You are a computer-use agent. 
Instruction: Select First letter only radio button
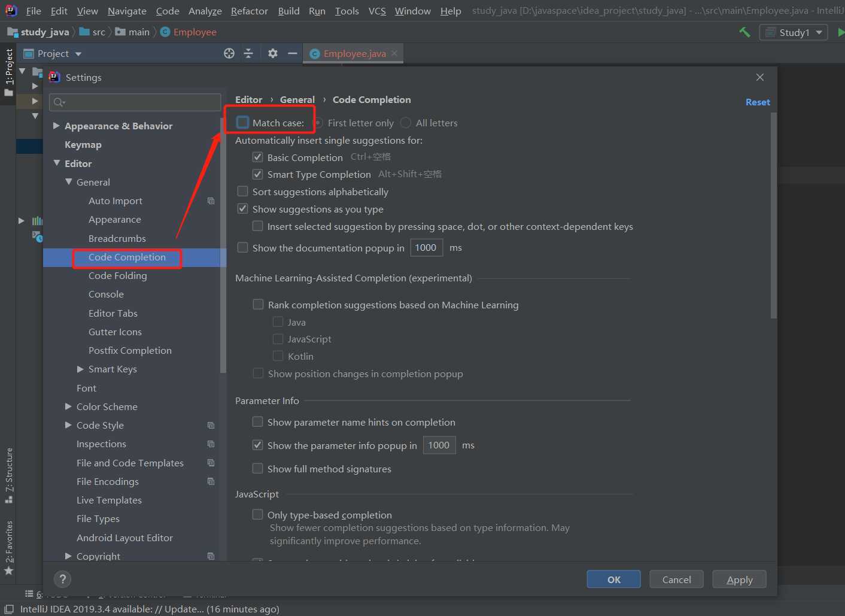pos(319,123)
